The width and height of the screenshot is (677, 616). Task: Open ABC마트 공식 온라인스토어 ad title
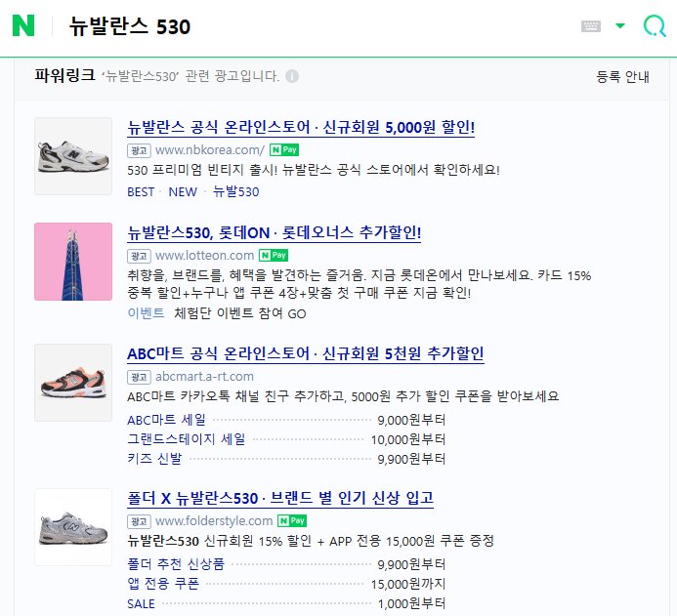point(306,353)
